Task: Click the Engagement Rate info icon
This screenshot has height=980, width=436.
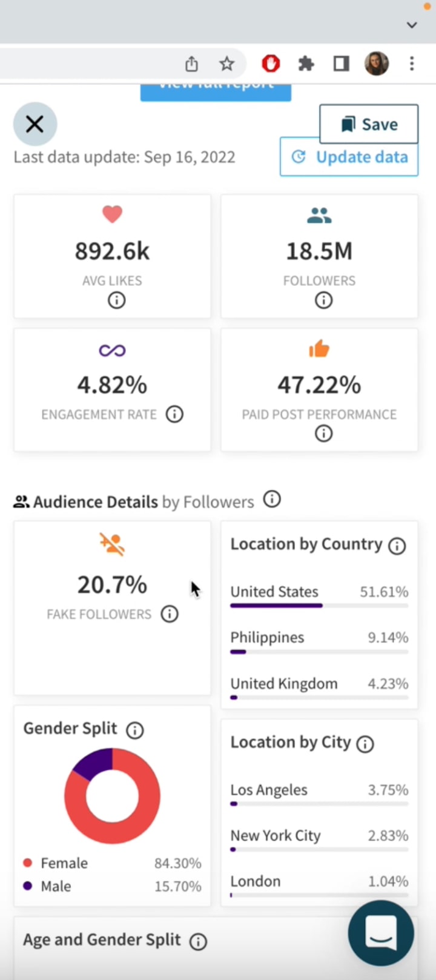Action: (x=174, y=414)
